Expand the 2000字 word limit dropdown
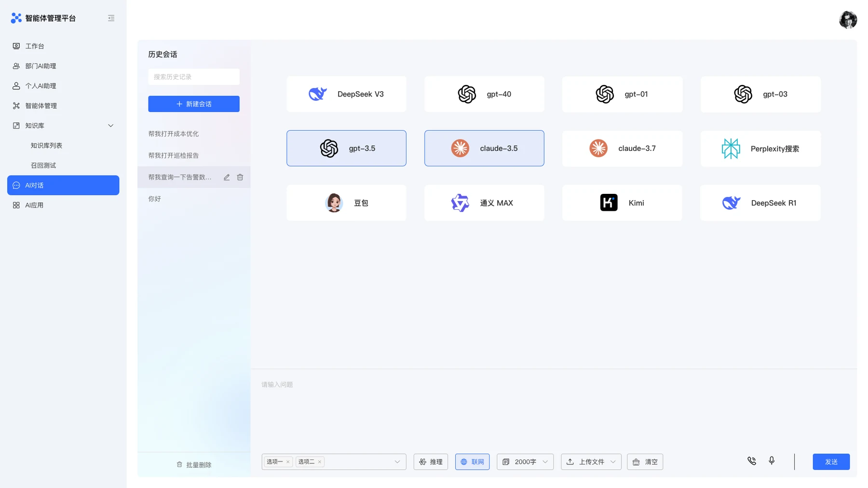Viewport: 868px width, 488px height. pos(525,461)
